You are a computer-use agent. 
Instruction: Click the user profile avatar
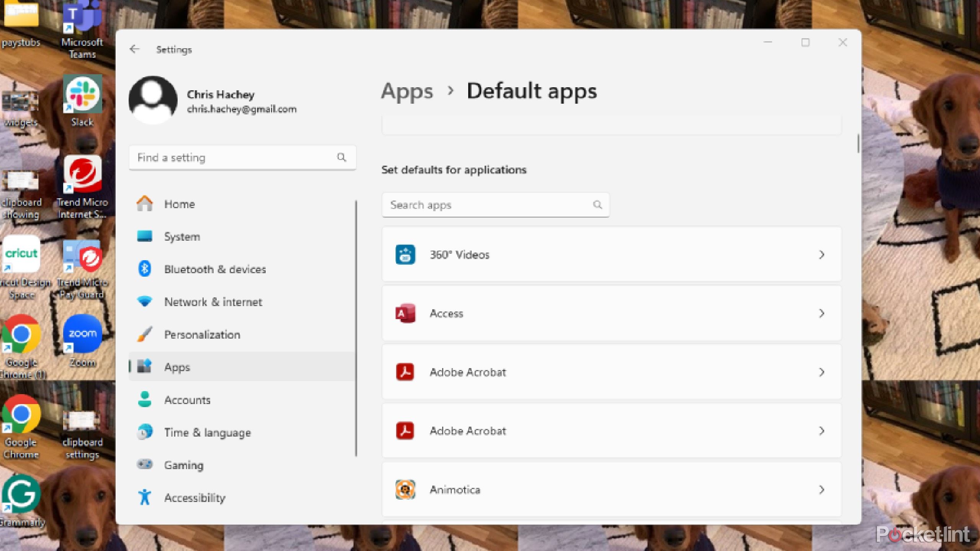click(153, 100)
